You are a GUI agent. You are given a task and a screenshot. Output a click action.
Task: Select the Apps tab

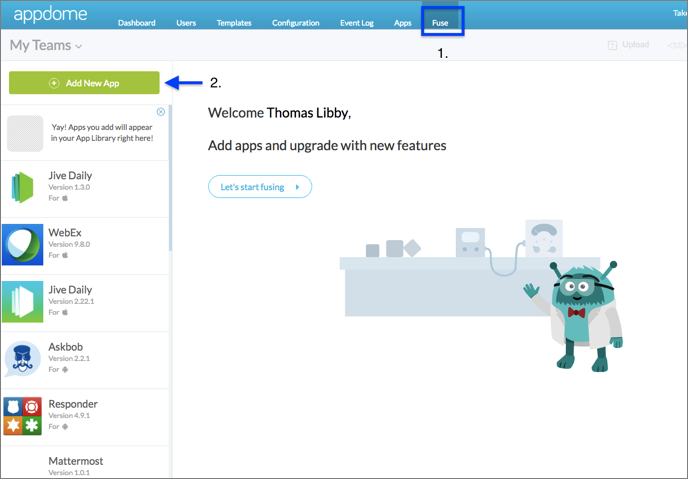tap(402, 23)
